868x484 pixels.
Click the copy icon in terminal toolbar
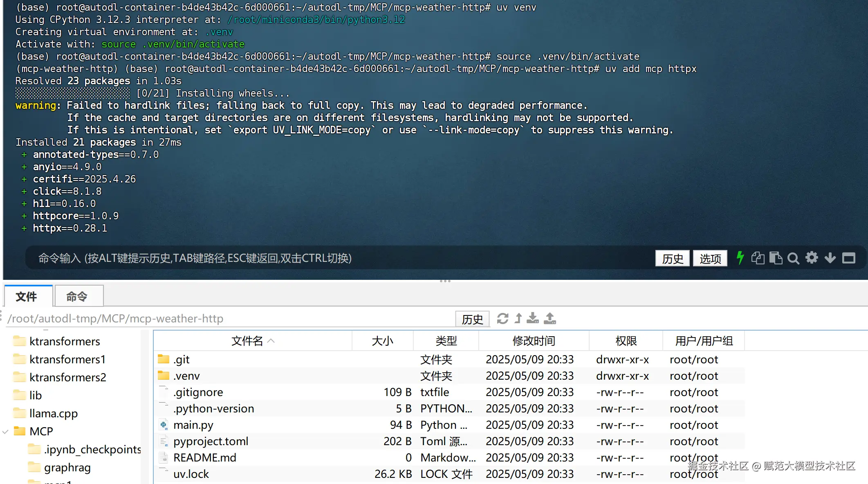point(758,258)
